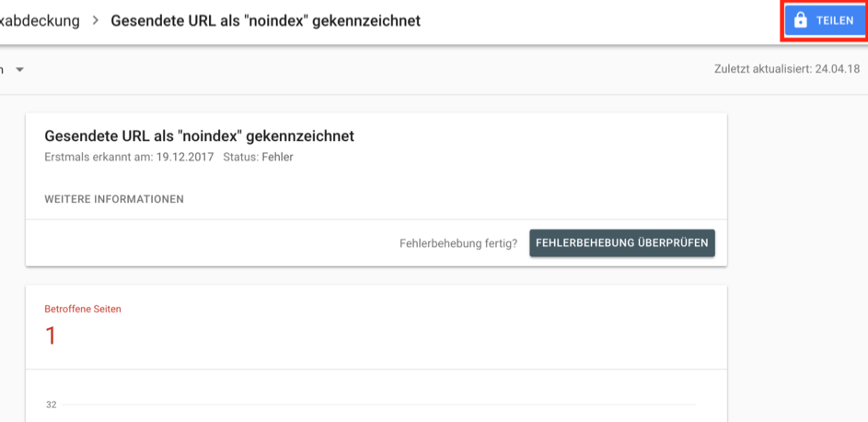
Task: Click the divider line above the chart
Action: (376, 369)
